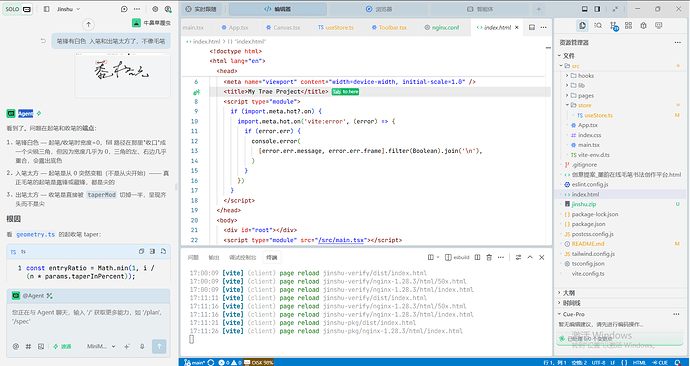Open the Extensions grid icon
The height and width of the screenshot is (366, 690).
(x=628, y=26)
